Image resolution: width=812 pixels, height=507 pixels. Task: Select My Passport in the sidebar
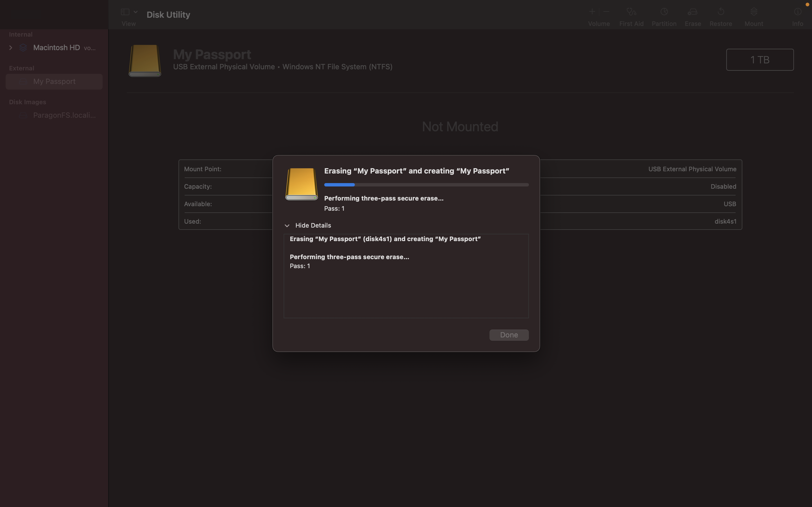click(x=54, y=81)
